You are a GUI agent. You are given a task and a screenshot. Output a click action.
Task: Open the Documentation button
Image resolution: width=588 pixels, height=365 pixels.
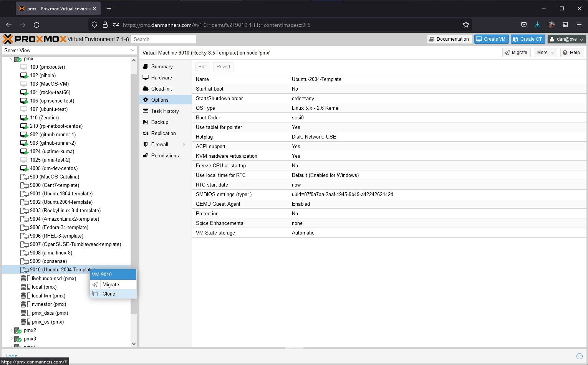click(x=449, y=39)
